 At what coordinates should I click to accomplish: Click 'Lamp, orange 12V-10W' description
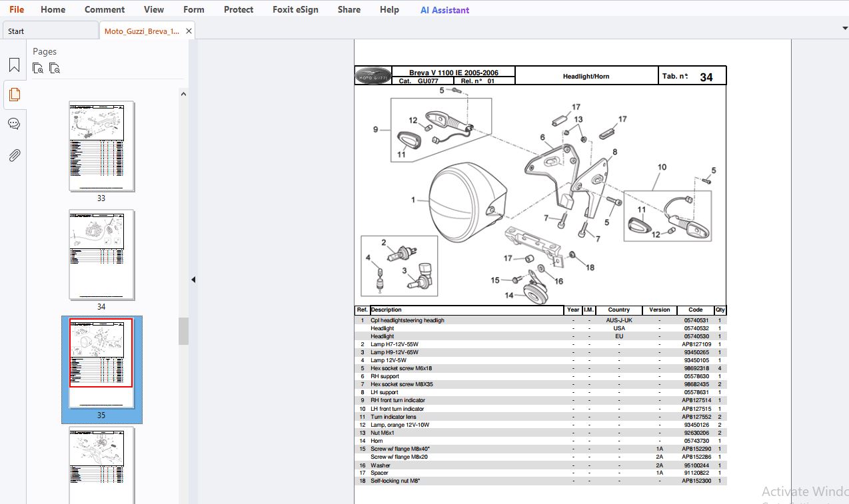400,425
